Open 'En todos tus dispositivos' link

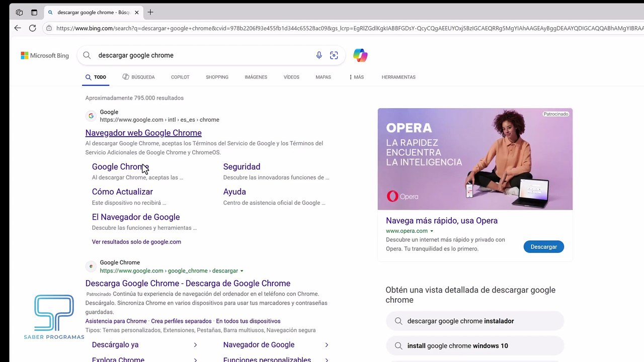[x=248, y=321]
